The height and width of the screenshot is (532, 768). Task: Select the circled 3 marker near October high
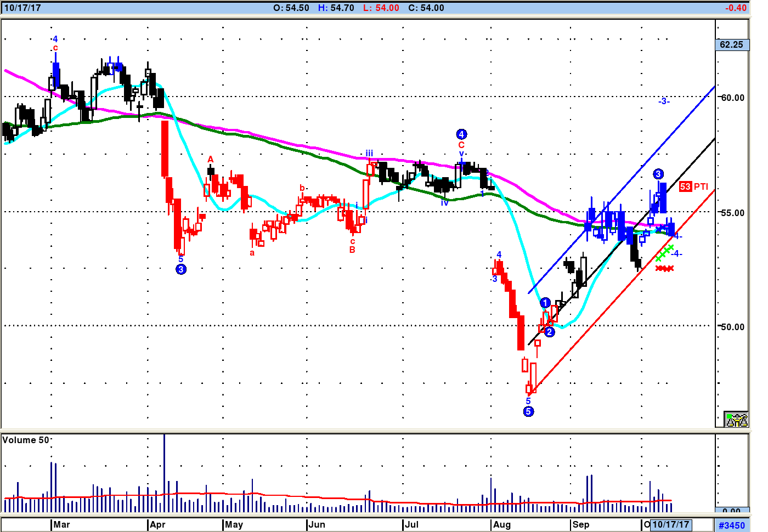pos(658,174)
